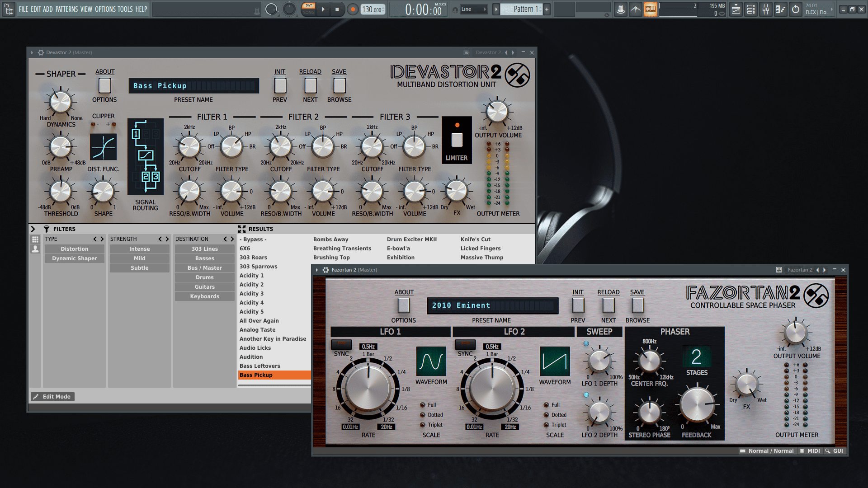Open Fazortan 2 window gear settings icon

pos(325,270)
